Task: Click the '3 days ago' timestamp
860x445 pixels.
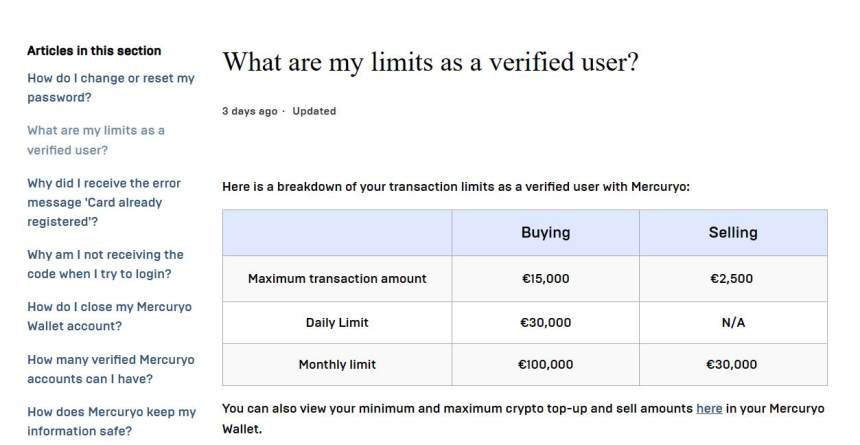Action: (249, 111)
